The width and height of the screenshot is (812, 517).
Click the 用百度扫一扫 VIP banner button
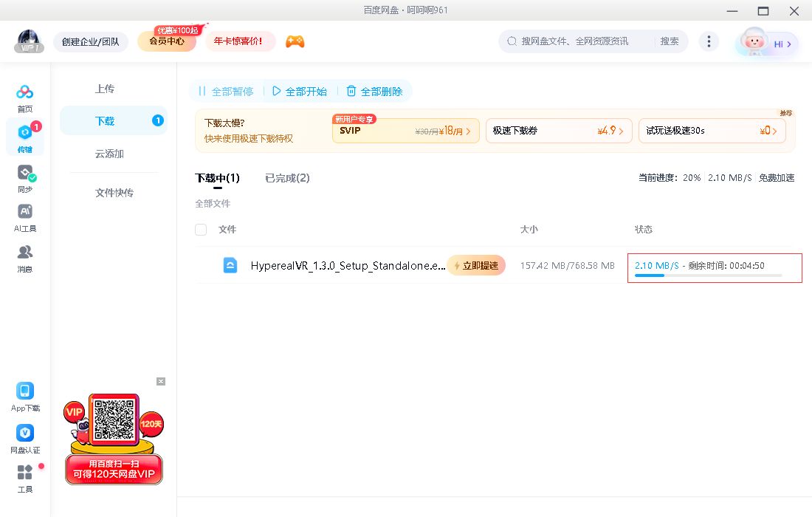point(114,469)
